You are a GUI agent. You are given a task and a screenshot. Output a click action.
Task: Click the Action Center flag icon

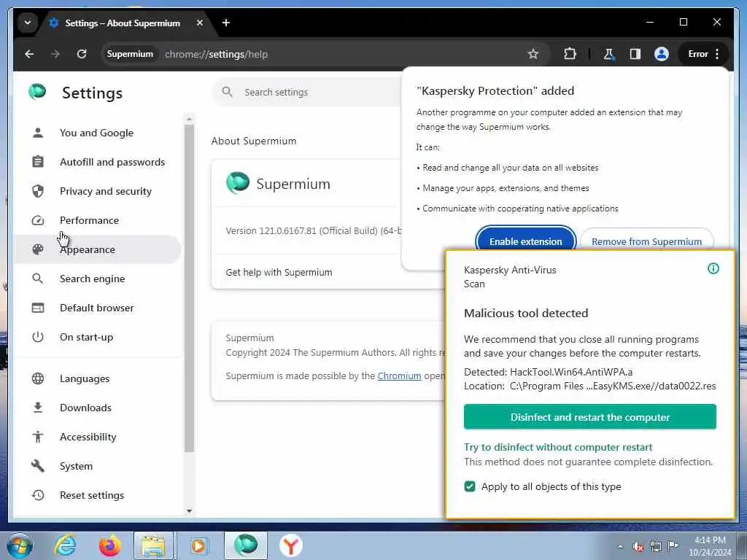click(673, 546)
